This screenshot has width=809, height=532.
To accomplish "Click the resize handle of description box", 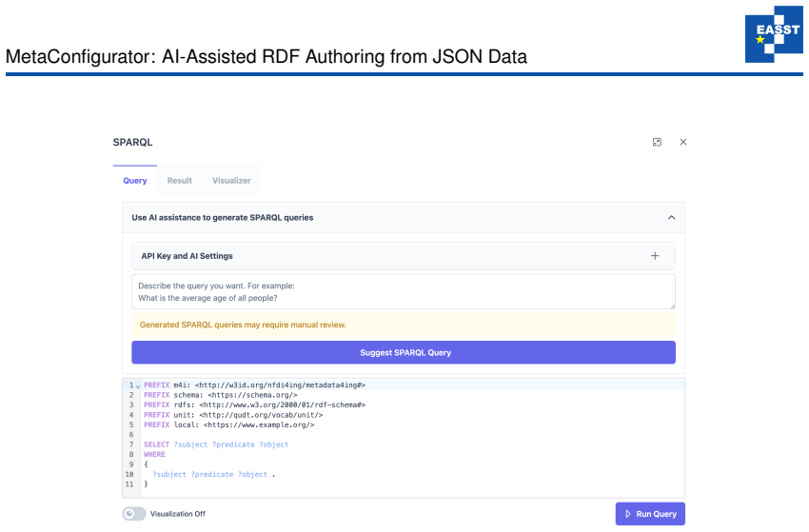I will coord(672,306).
